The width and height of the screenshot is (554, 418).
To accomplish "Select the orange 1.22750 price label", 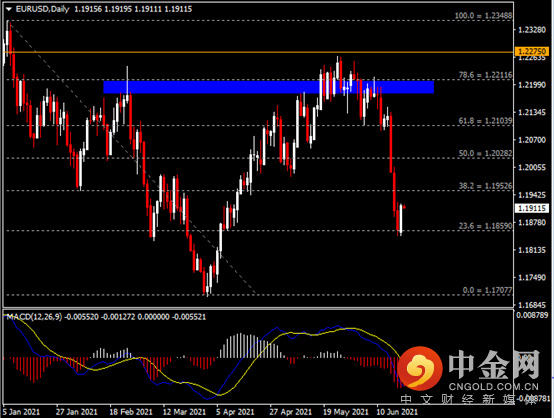I will (532, 52).
